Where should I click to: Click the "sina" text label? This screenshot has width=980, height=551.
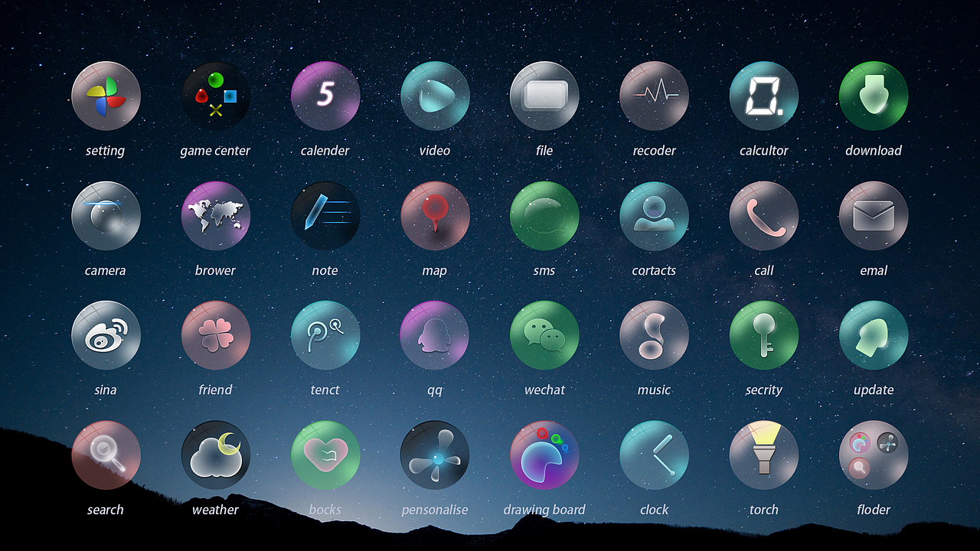[x=106, y=390]
